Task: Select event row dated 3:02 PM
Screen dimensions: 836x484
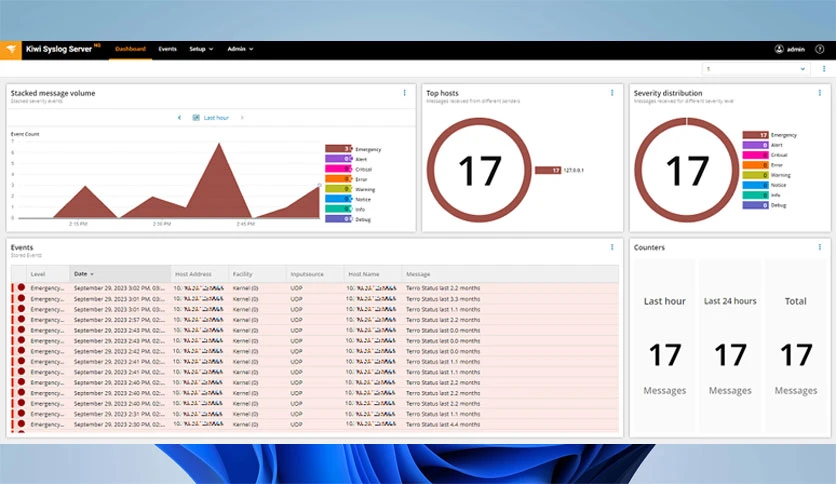Action: [x=315, y=288]
